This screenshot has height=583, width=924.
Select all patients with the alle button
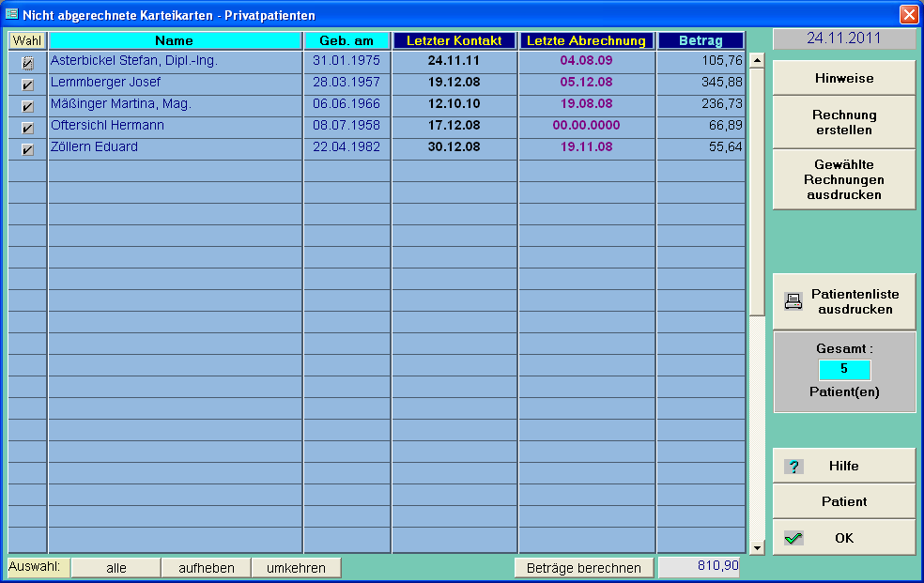(x=115, y=568)
